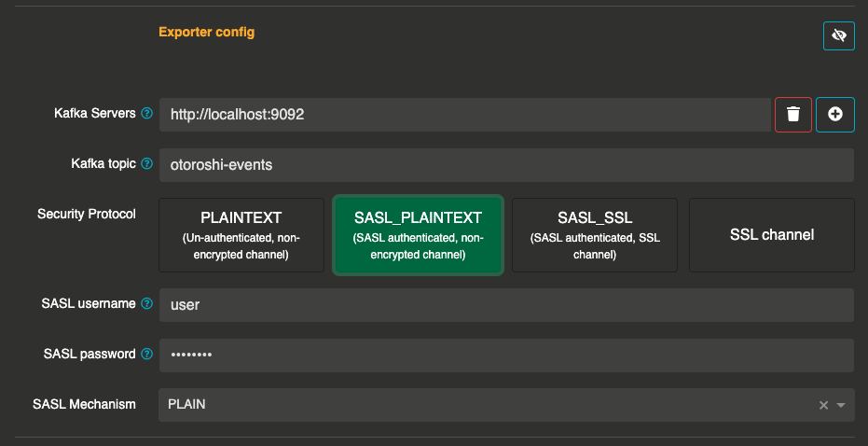The width and height of the screenshot is (868, 446).
Task: Click the Security Protocol label
Action: [x=87, y=215]
